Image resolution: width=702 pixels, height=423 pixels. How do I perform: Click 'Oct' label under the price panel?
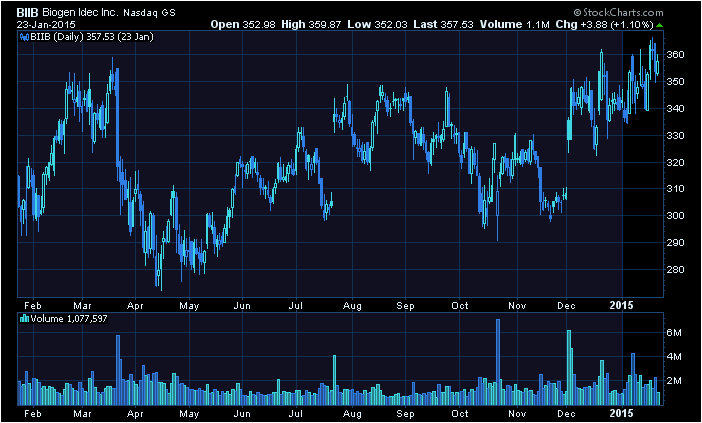459,306
